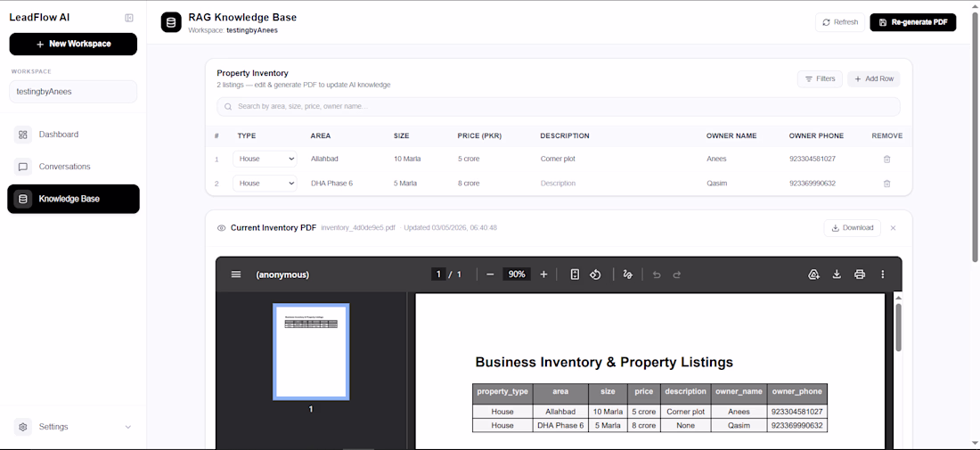The width and height of the screenshot is (980, 450).
Task: Delete the DHA Phase 6 row trash icon
Action: [x=886, y=184]
